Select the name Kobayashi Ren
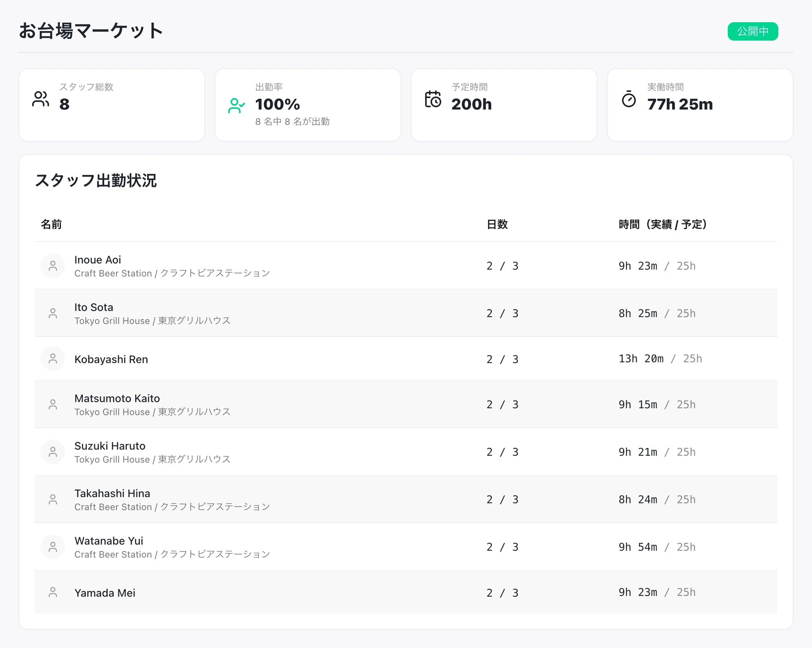The width and height of the screenshot is (812, 648). tap(111, 359)
